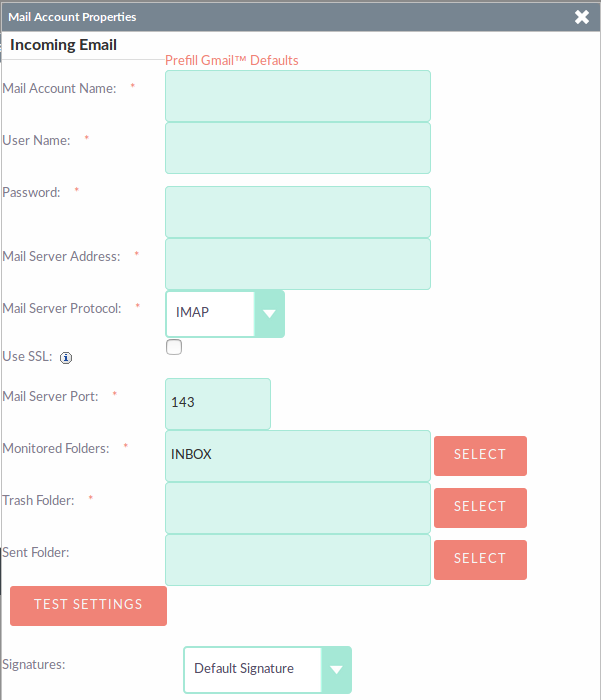Close the Mail Account Properties dialog
Viewport: 601px width, 700px height.
pos(582,17)
